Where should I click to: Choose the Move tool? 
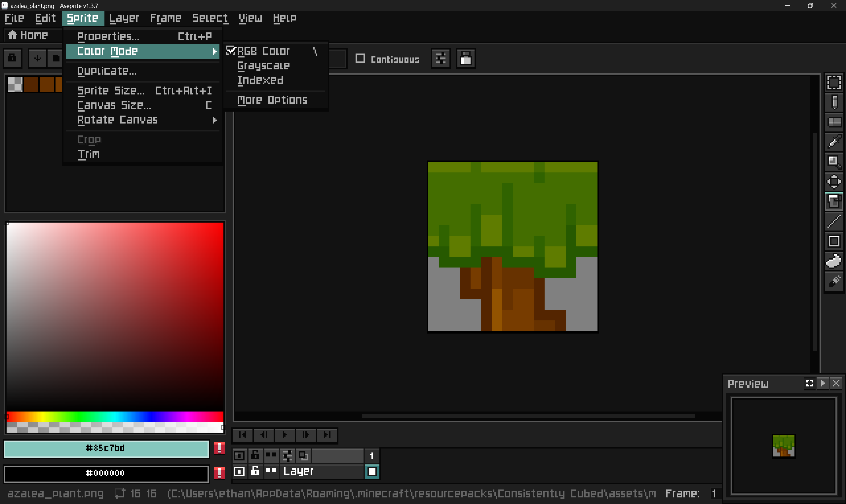(x=834, y=182)
